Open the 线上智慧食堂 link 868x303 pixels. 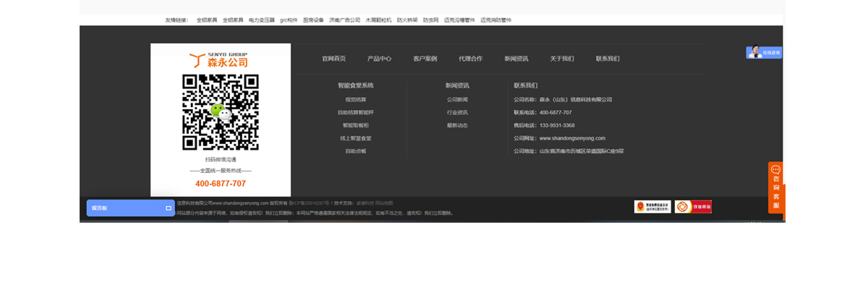[356, 138]
